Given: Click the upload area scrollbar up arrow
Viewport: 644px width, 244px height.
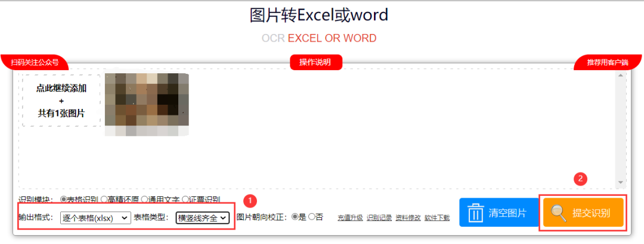Looking at the screenshot, I should 621,75.
